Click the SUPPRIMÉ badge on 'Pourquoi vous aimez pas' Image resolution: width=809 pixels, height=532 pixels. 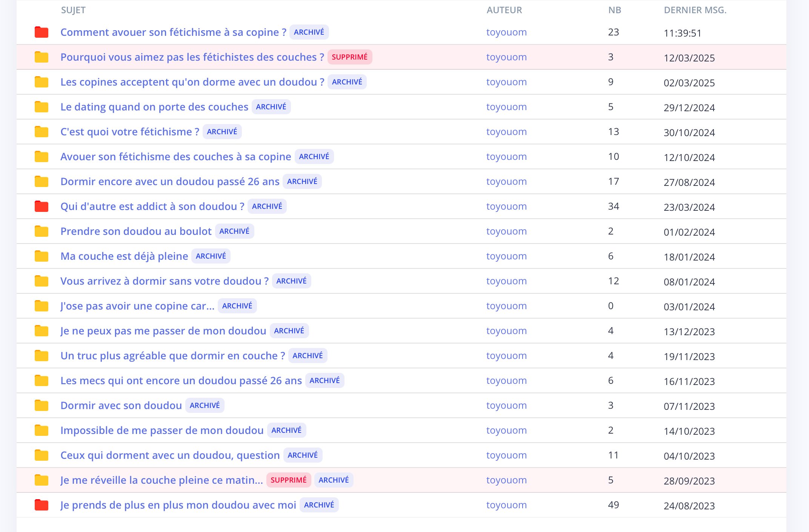tap(349, 57)
